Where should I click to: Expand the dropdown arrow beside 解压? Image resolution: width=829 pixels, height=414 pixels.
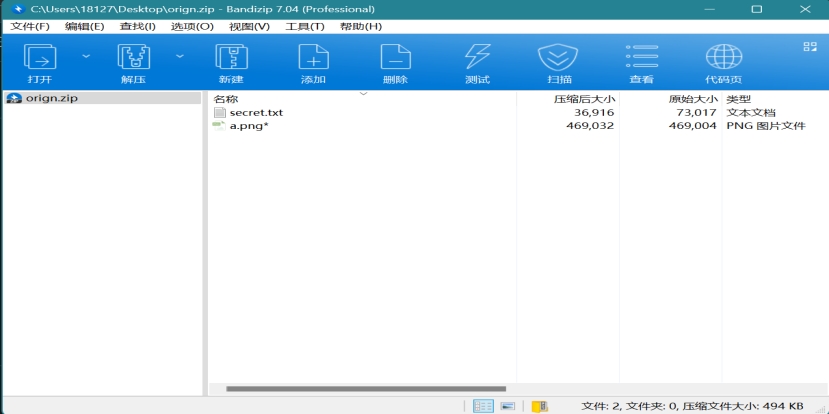pyautogui.click(x=179, y=56)
